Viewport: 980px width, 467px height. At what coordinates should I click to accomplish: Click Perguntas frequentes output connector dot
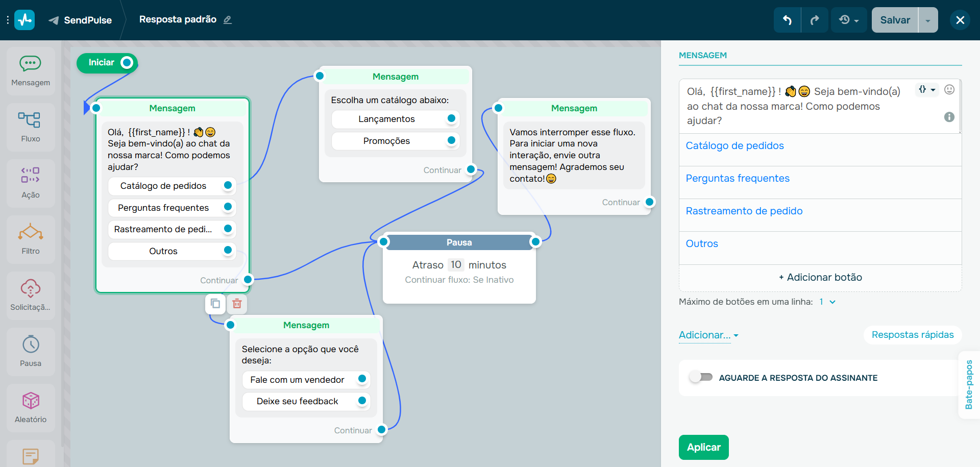(x=228, y=207)
